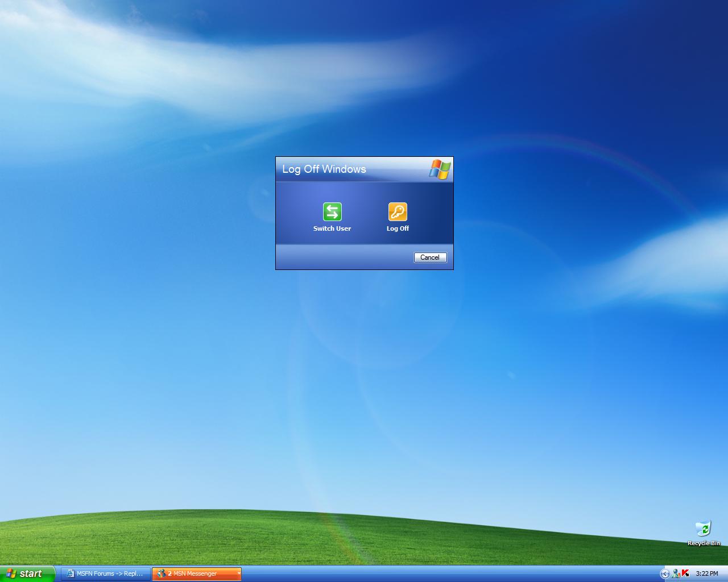The width and height of the screenshot is (728, 582).
Task: Open the Start menu
Action: [27, 573]
